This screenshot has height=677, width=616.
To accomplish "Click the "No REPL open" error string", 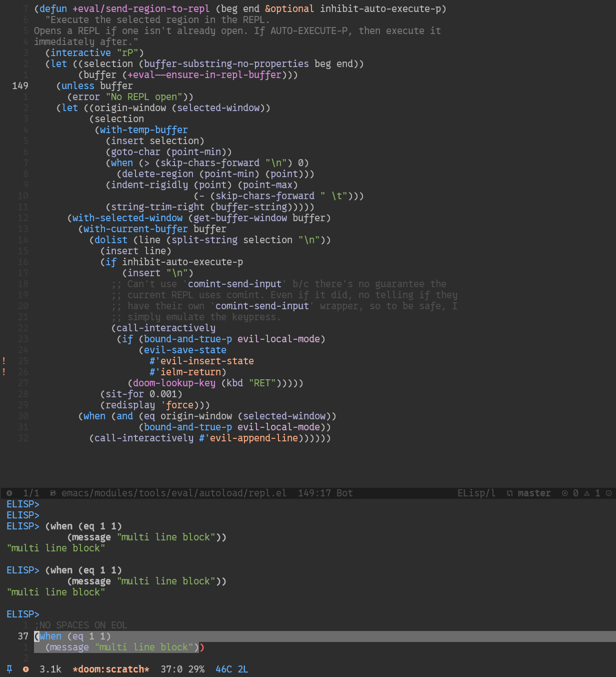I will (x=143, y=97).
